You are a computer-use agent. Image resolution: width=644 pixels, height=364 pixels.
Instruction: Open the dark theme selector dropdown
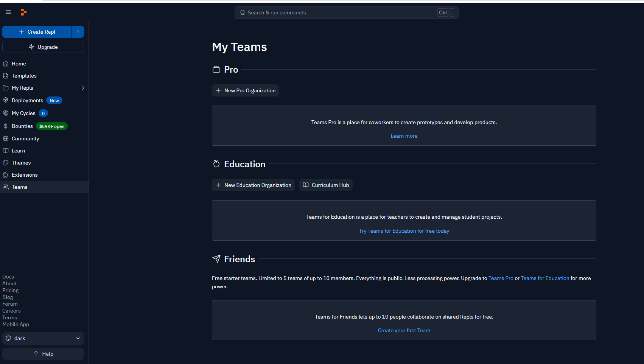[43, 338]
